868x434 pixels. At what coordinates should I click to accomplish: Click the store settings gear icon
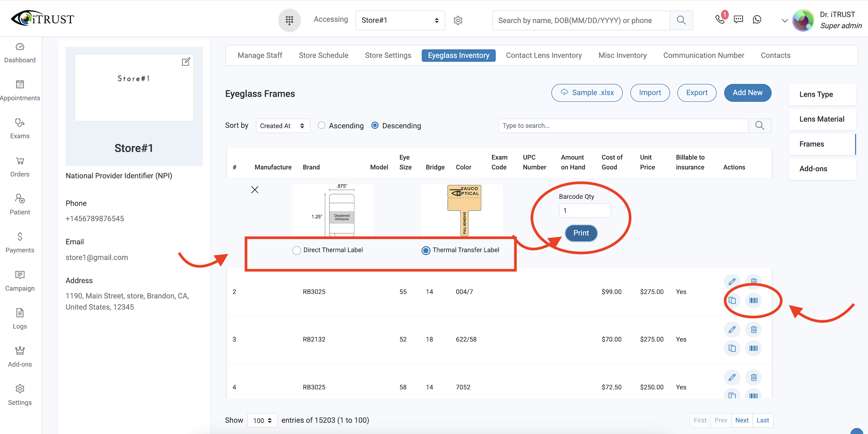coord(458,20)
